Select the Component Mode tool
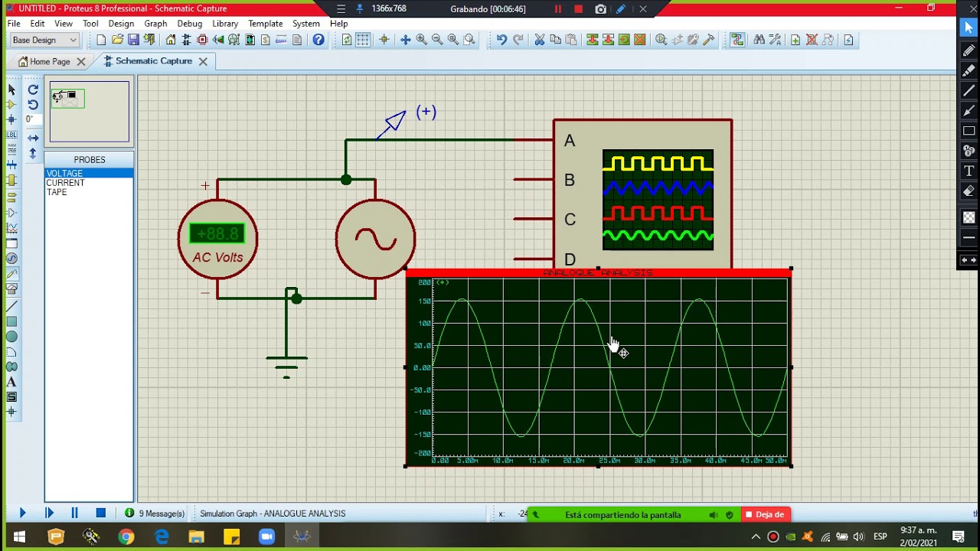 [11, 104]
